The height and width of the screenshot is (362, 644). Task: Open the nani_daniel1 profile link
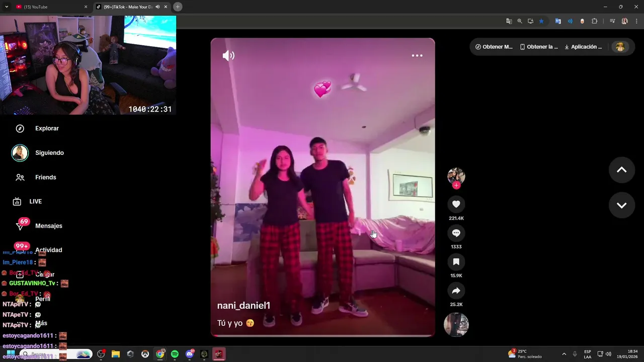coord(244,306)
